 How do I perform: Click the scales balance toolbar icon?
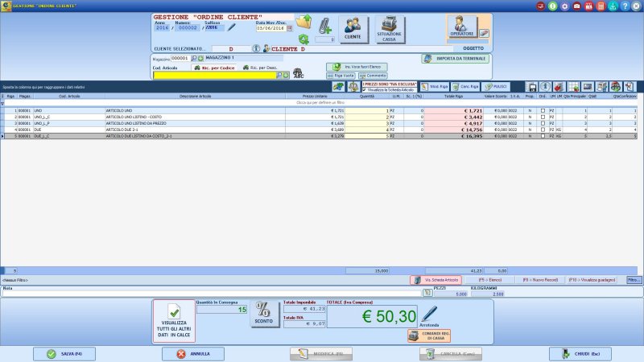pos(353,87)
